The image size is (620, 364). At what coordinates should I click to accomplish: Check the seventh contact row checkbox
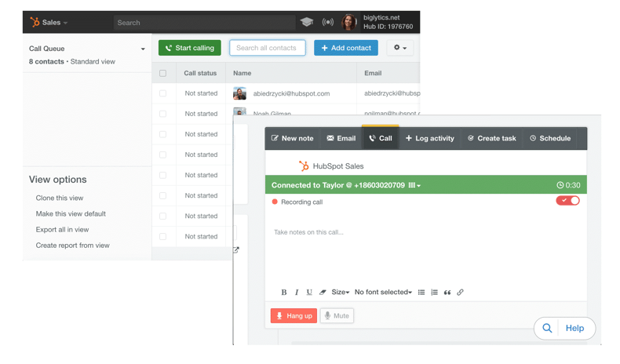(x=163, y=217)
